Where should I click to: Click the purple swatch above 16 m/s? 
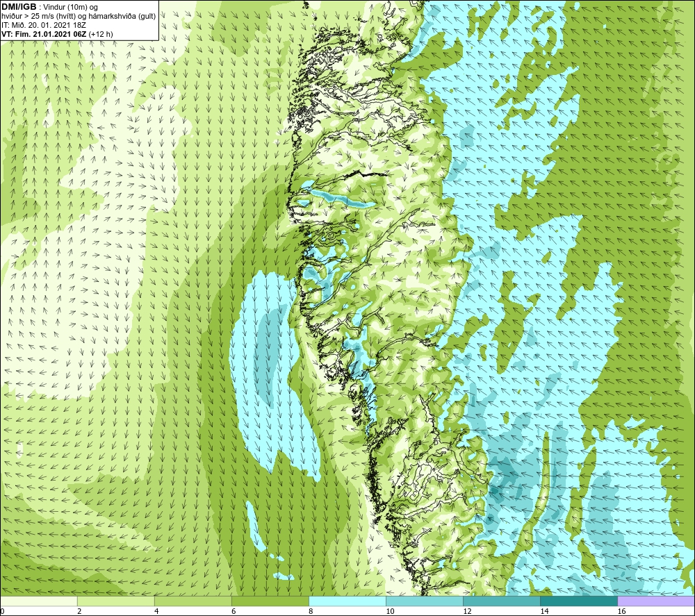click(x=656, y=601)
